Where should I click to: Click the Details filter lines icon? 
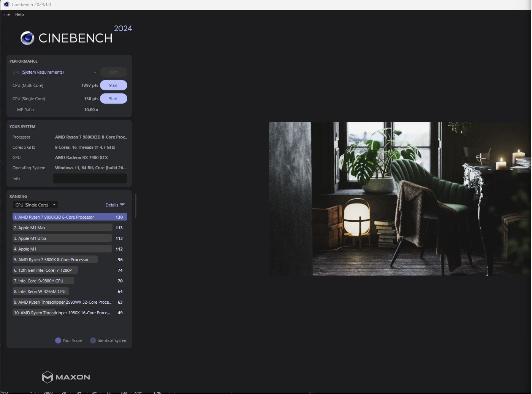point(122,205)
